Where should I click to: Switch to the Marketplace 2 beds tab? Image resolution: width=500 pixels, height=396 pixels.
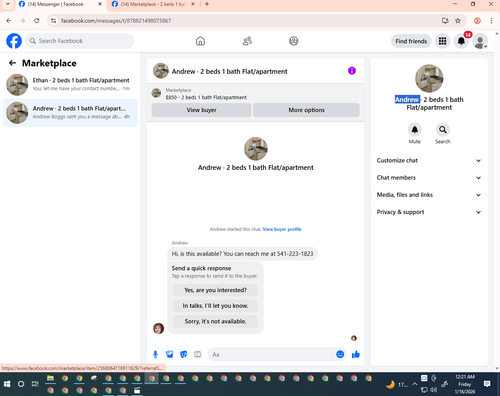coord(153,4)
